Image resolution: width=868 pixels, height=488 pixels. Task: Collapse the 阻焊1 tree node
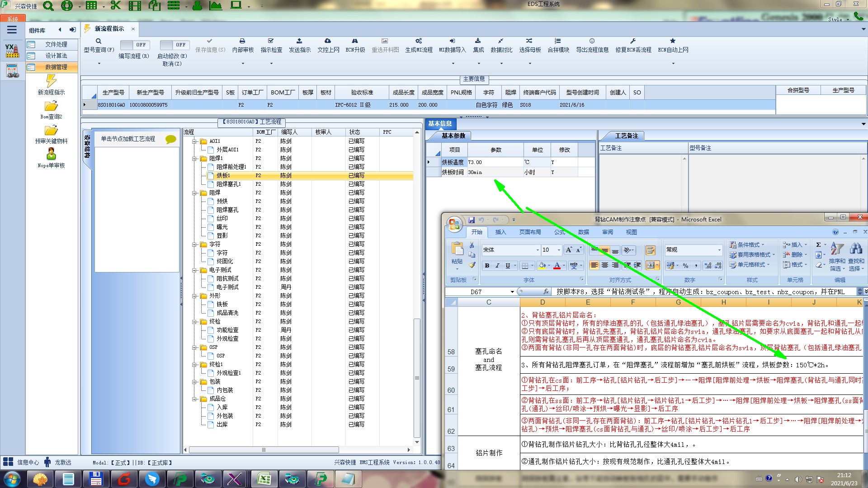click(195, 159)
